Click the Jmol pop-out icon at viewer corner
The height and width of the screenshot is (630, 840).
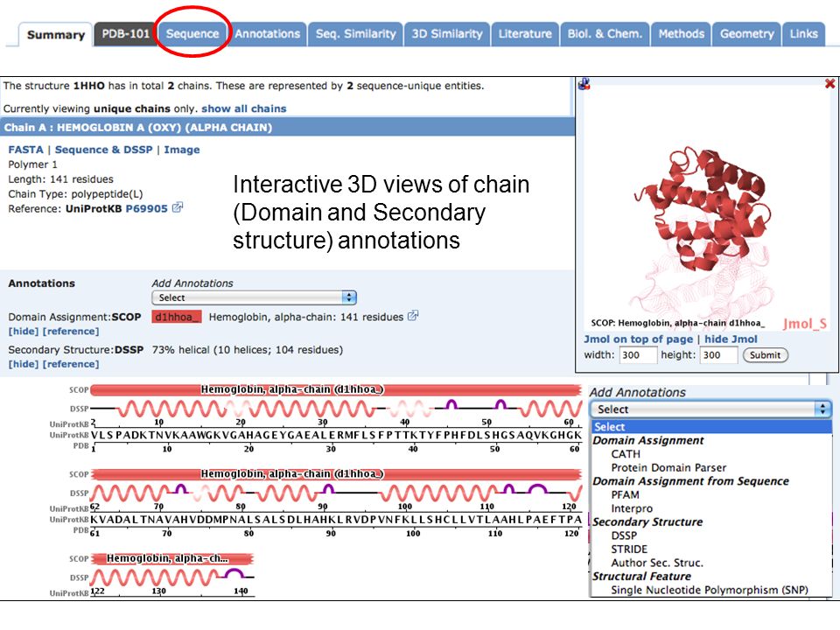click(584, 84)
